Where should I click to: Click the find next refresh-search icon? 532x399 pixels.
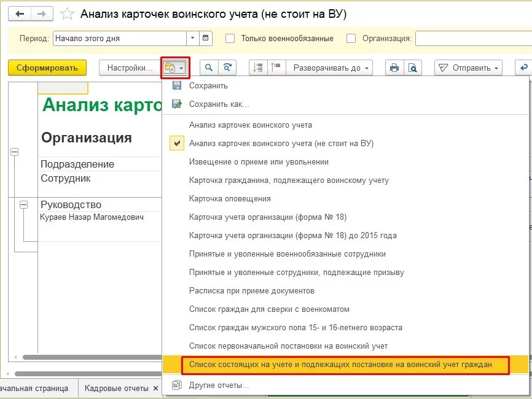pos(227,68)
